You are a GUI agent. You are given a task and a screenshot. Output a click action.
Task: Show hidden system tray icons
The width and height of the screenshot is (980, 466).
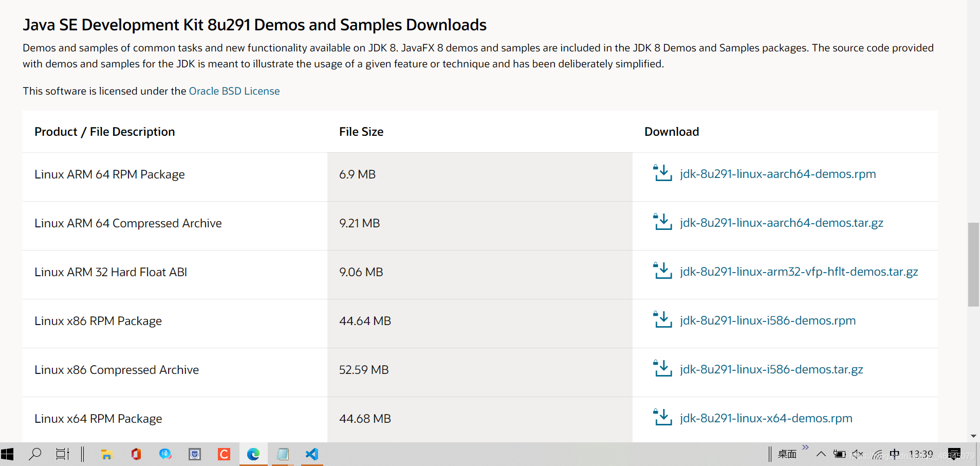tap(821, 454)
